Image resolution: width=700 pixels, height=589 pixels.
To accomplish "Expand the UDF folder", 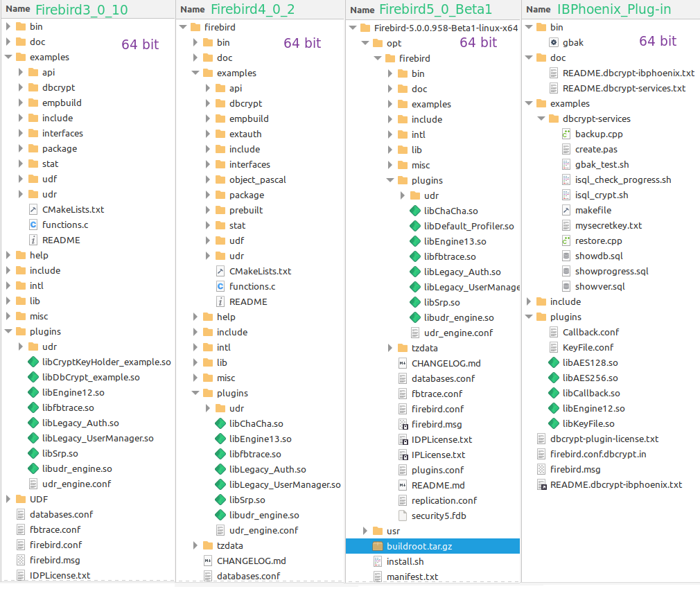I will point(8,499).
